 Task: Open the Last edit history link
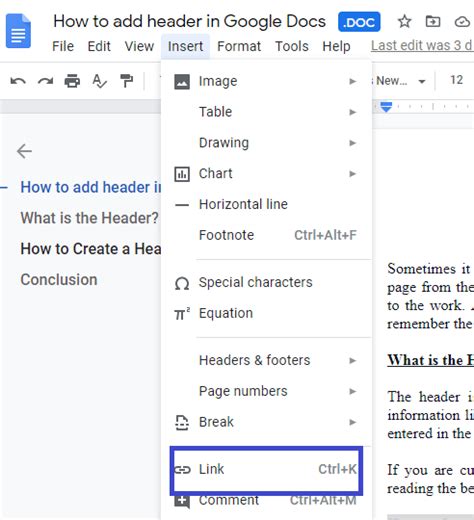point(422,46)
